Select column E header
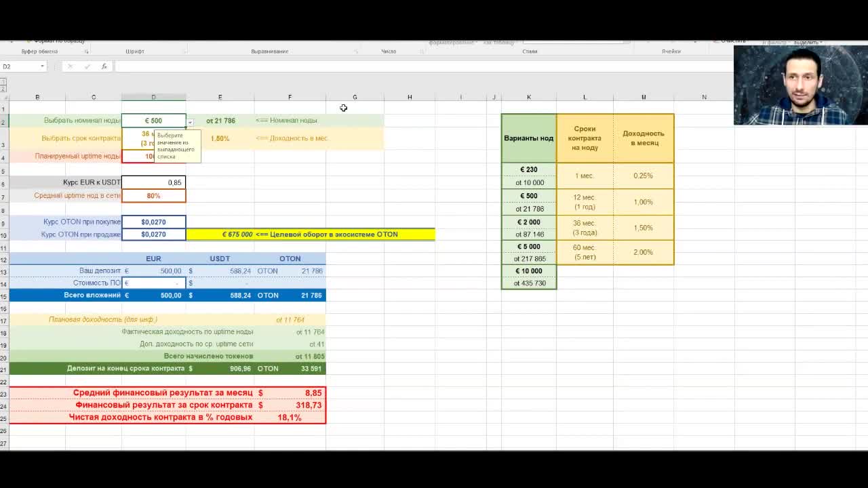Screen dimensions: 868x488 pyautogui.click(x=220, y=97)
